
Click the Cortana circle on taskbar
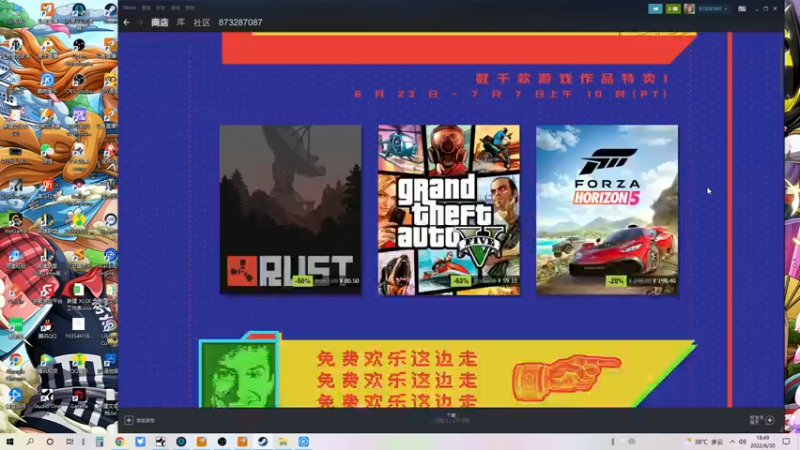50,441
